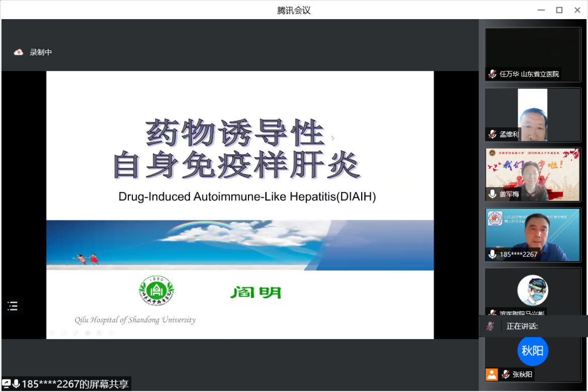Viewport: 588px width, 392px height.
Task: Click the 正在讲话 speaking indicator text
Action: [522, 326]
